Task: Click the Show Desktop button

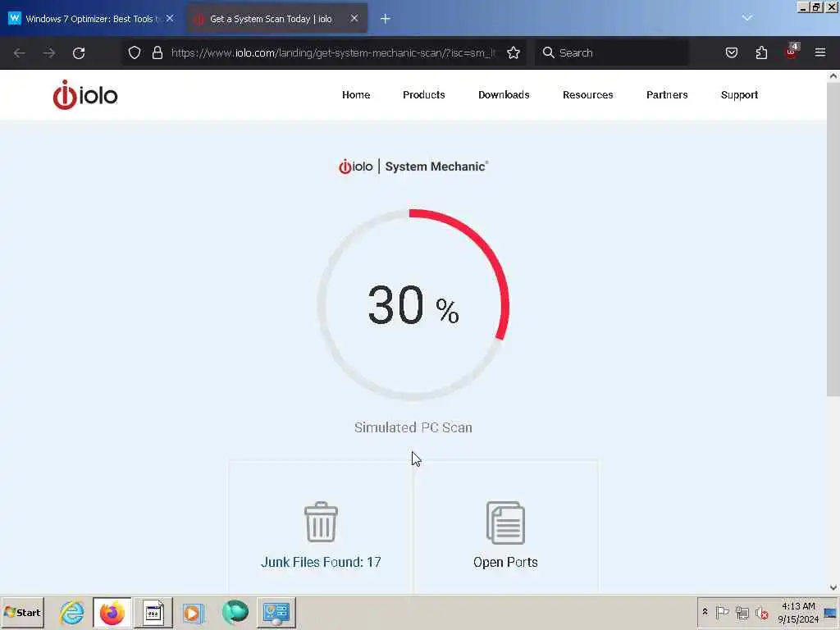Action: coord(832,612)
